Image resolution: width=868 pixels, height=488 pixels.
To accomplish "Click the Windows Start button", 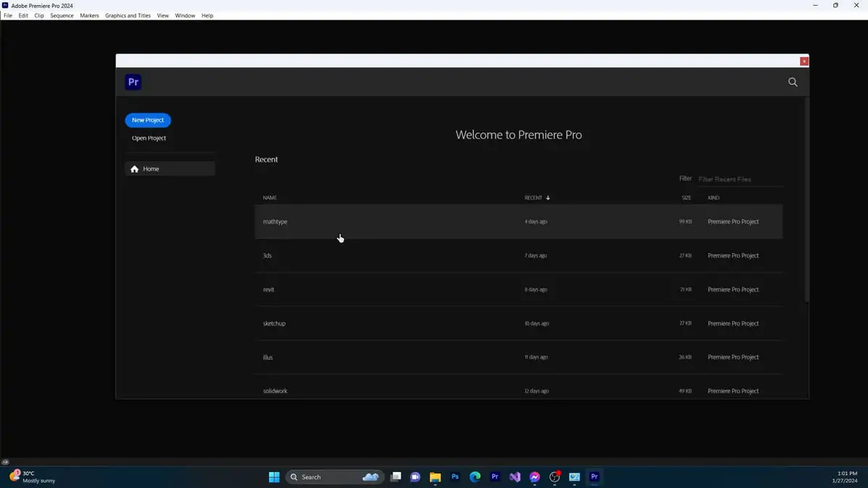I will 274,477.
